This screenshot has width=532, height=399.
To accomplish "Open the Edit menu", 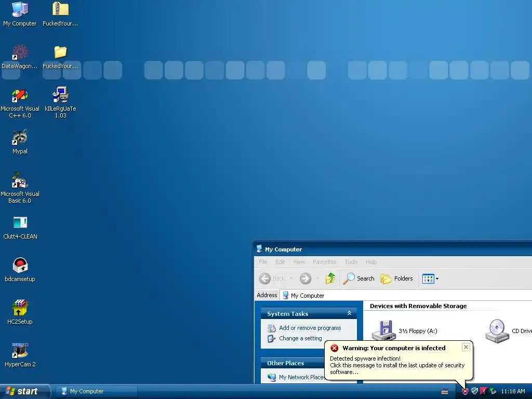I will [280, 262].
